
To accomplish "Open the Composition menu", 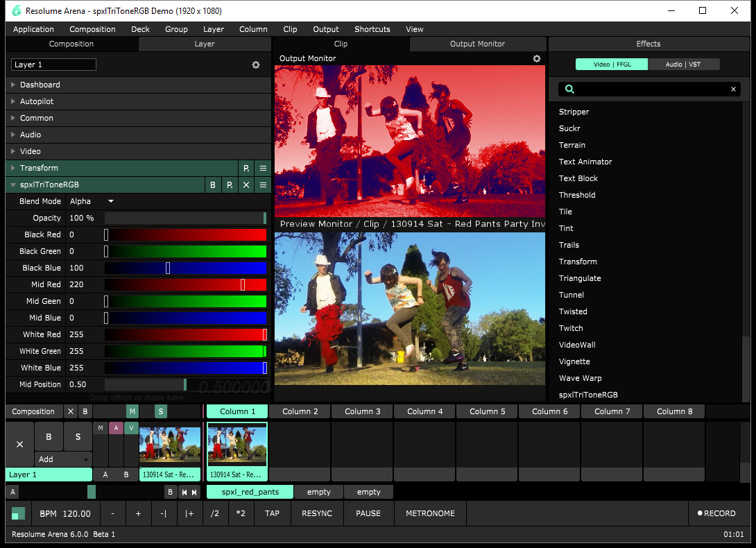I will [x=92, y=29].
